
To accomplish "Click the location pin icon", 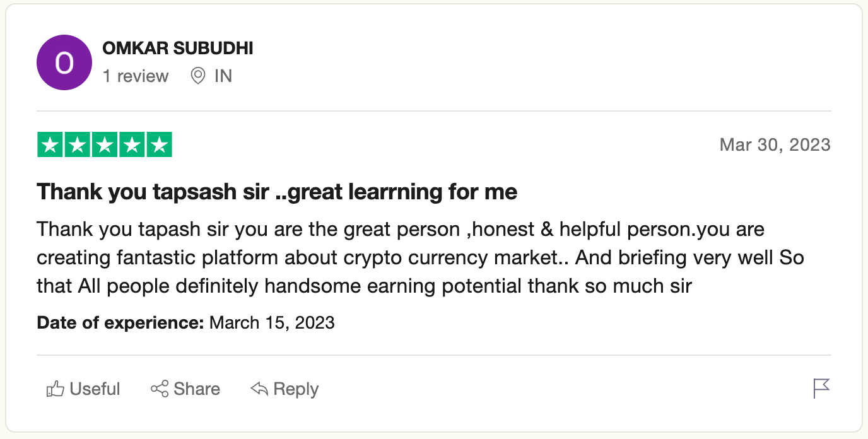I will 198,76.
